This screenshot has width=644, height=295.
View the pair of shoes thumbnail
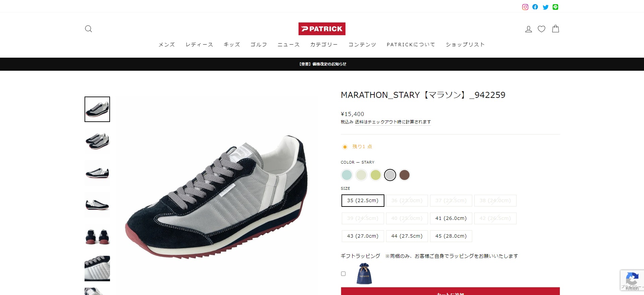97,141
